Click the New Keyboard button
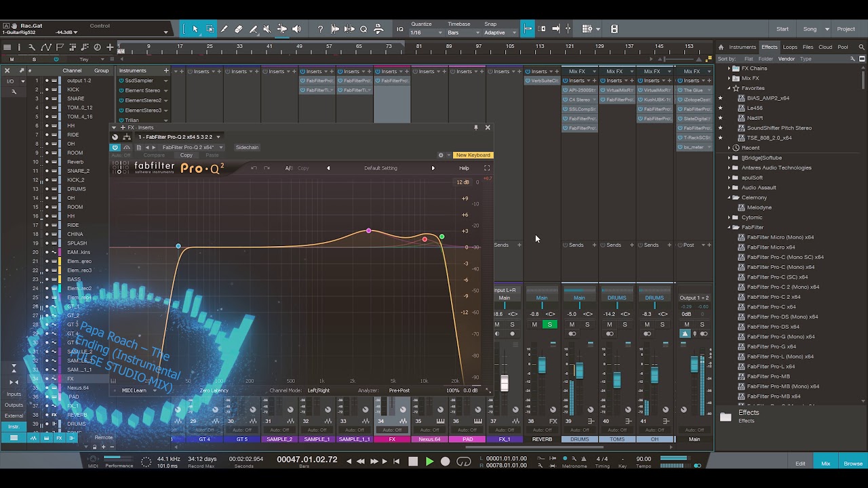The height and width of the screenshot is (488, 868). pyautogui.click(x=473, y=155)
